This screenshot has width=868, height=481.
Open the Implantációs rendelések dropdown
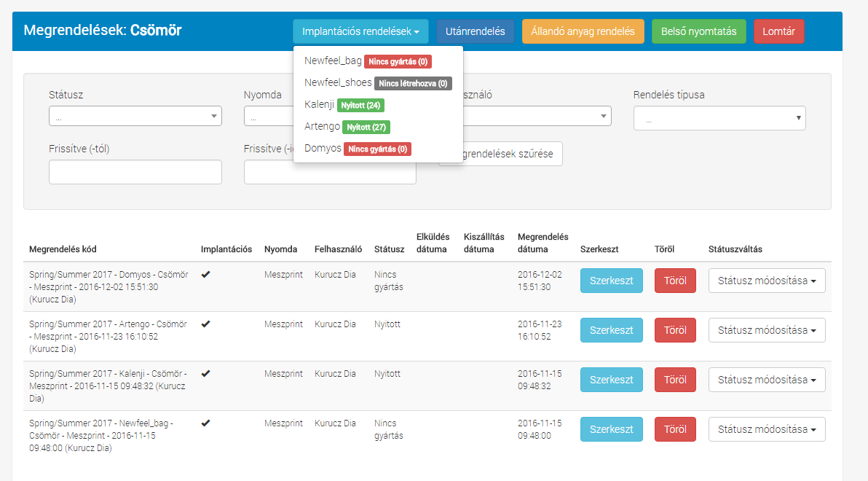pyautogui.click(x=360, y=31)
